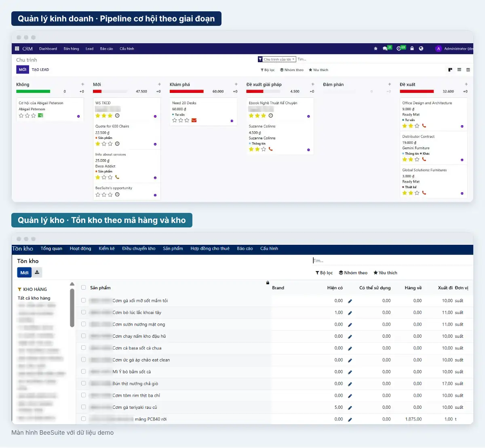Click the TẠO LEAD button

pyautogui.click(x=40, y=69)
